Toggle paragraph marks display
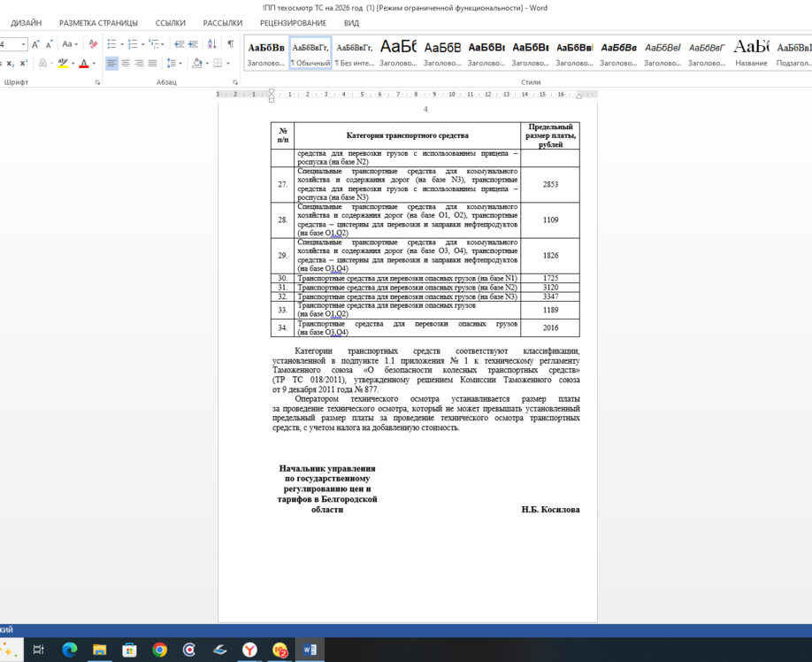This screenshot has height=662, width=812. pos(230,44)
